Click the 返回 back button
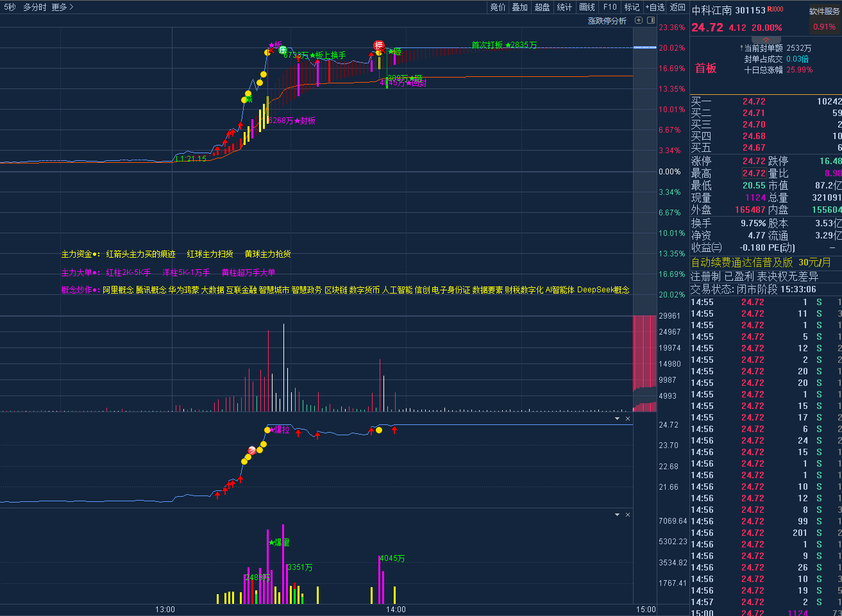This screenshot has height=616, width=842. pyautogui.click(x=677, y=7)
